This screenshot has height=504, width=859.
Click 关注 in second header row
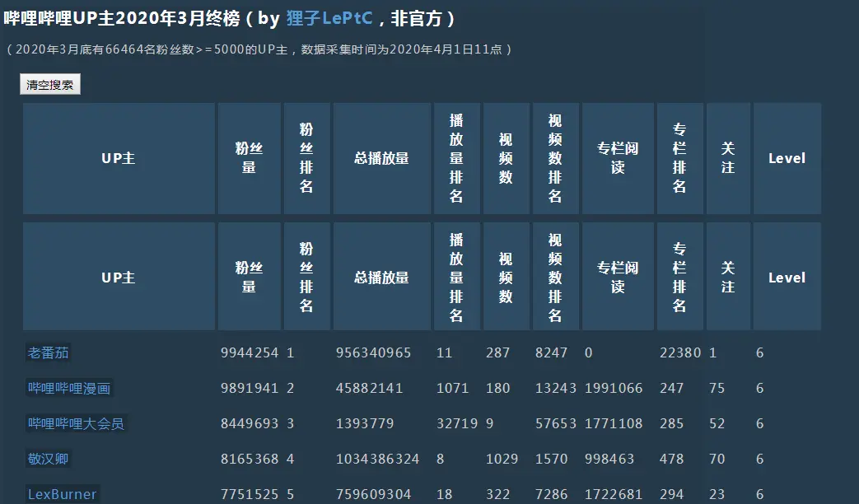[x=728, y=277]
